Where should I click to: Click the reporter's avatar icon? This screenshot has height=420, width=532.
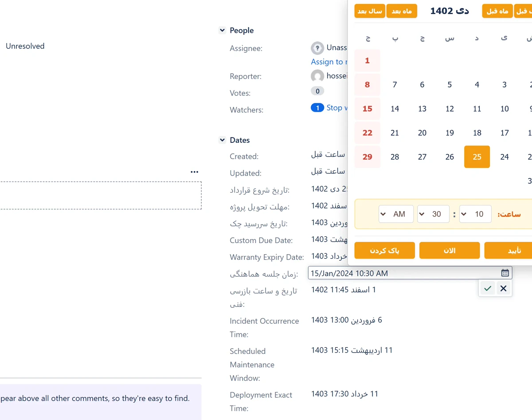coord(317,76)
